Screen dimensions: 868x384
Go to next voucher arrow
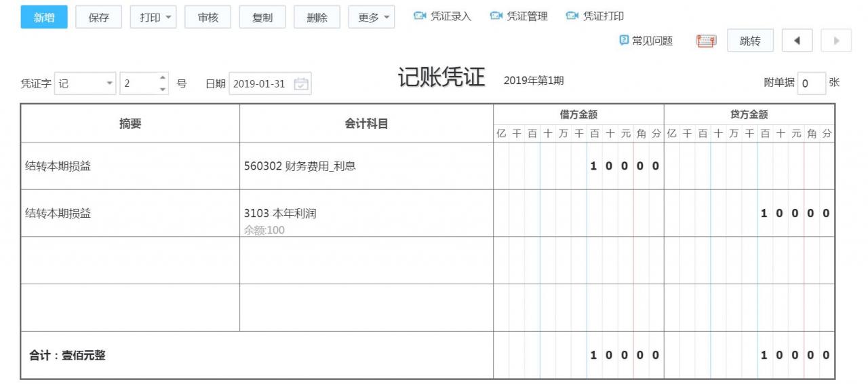pyautogui.click(x=836, y=41)
